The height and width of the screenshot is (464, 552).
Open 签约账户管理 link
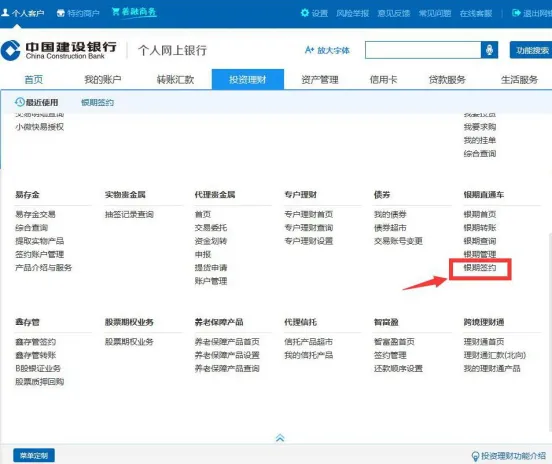(39, 254)
